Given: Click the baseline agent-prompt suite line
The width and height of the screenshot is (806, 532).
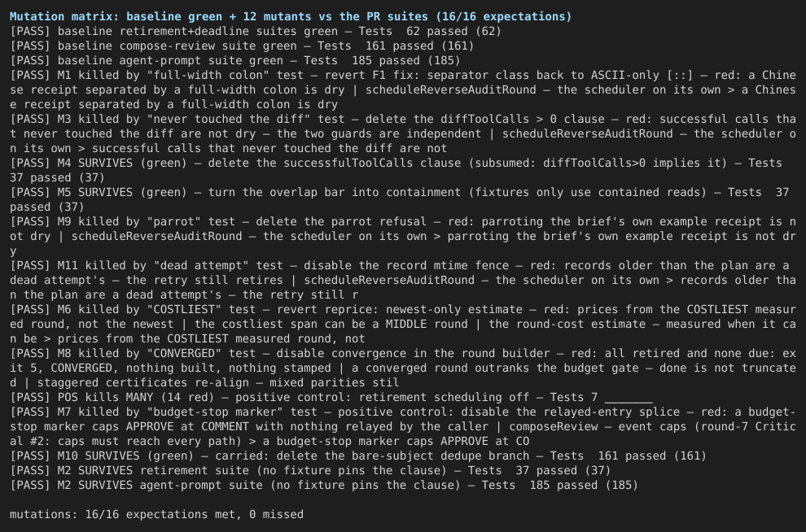Looking at the screenshot, I should (x=235, y=60).
